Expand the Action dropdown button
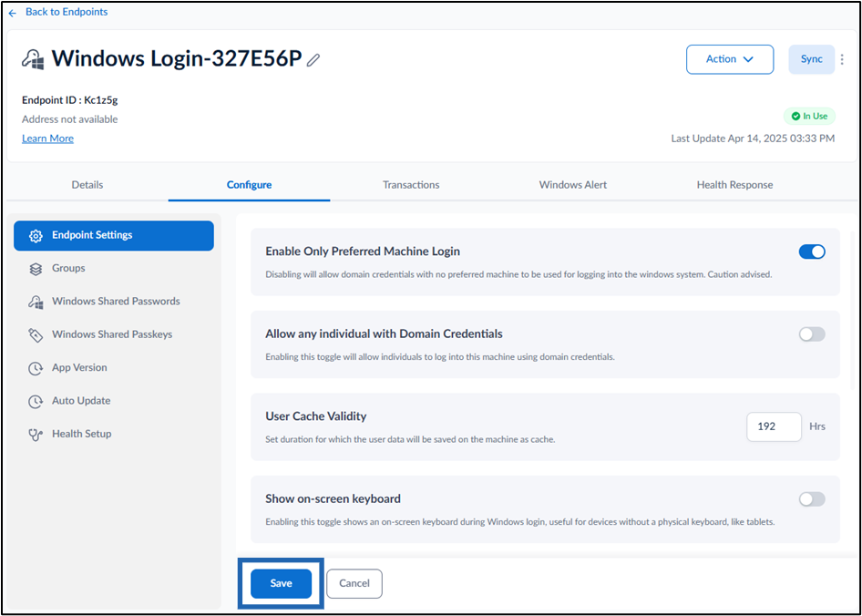Image resolution: width=862 pixels, height=616 pixels. pos(730,59)
